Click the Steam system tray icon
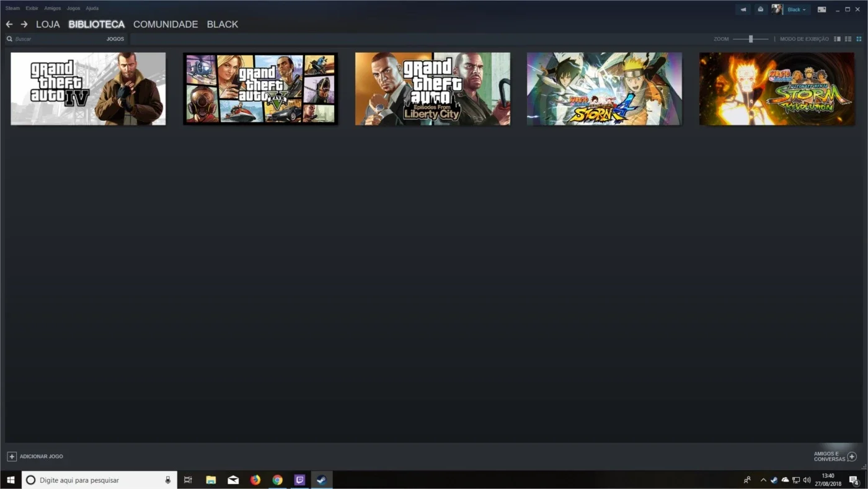Image resolution: width=868 pixels, height=489 pixels. pyautogui.click(x=774, y=480)
